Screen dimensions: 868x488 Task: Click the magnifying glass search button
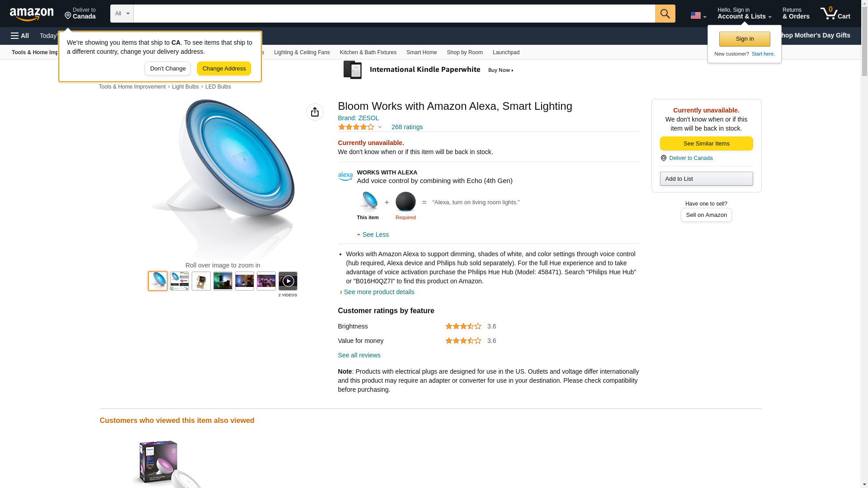click(x=665, y=14)
